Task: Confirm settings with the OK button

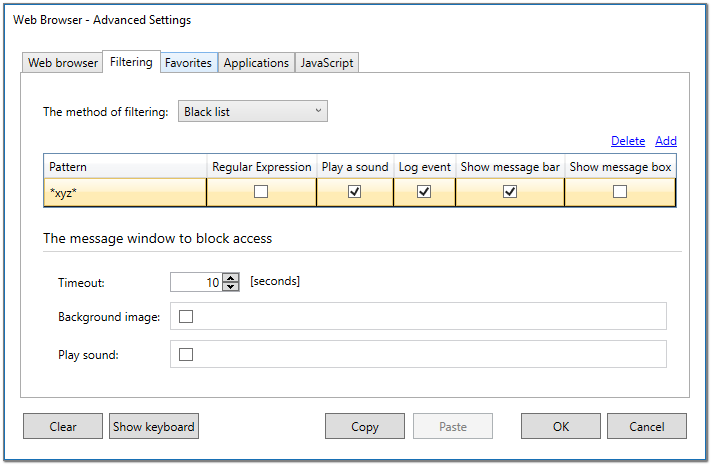Action: coord(560,427)
